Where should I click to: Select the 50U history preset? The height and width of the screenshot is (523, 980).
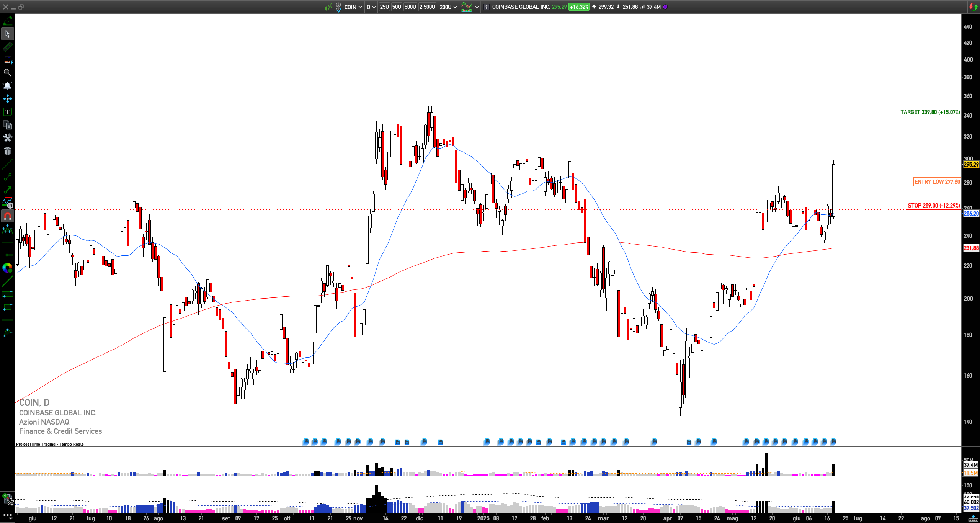397,7
